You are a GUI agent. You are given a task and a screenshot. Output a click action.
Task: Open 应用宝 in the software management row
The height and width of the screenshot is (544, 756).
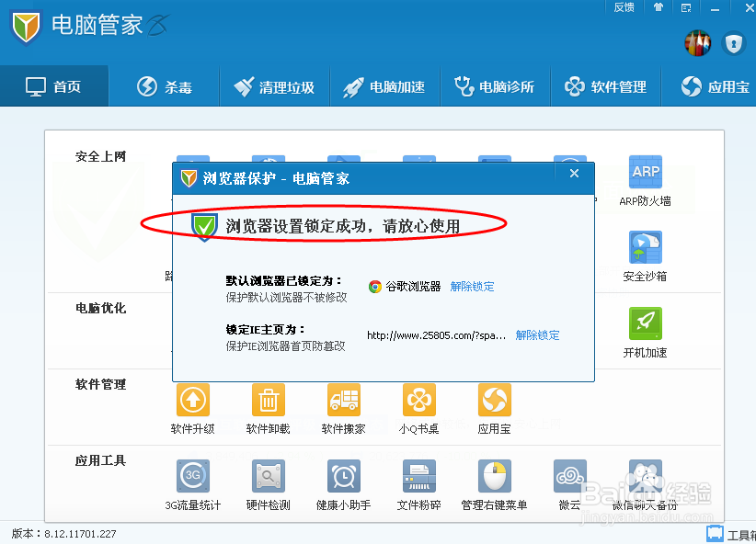(494, 399)
